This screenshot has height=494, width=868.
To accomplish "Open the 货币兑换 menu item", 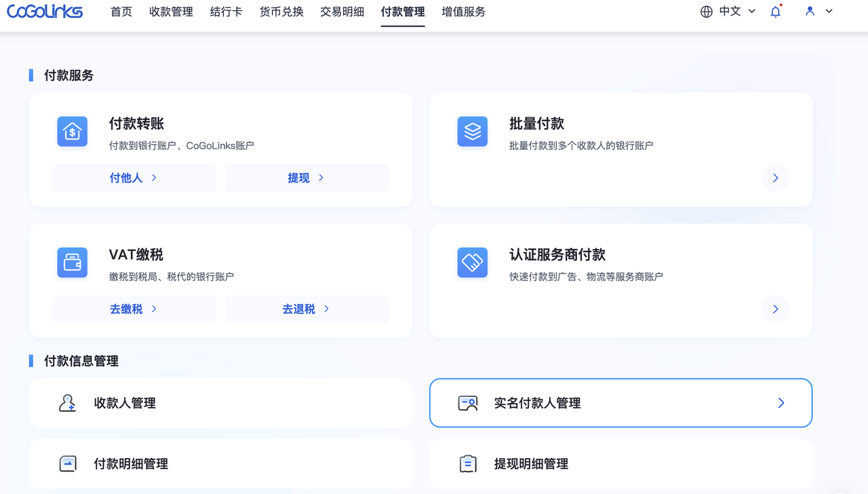I will pos(281,12).
